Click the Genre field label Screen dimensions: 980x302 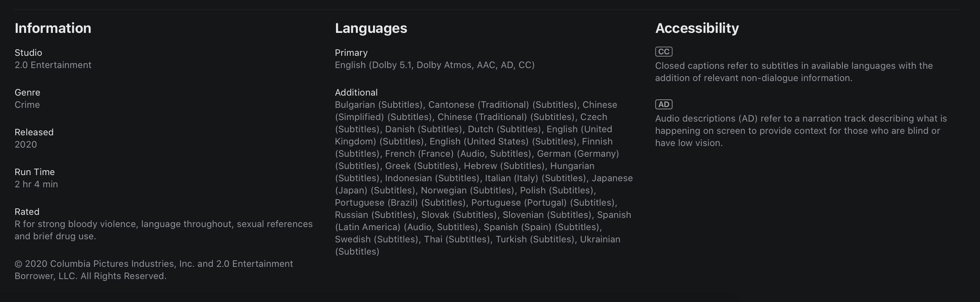pyautogui.click(x=27, y=93)
